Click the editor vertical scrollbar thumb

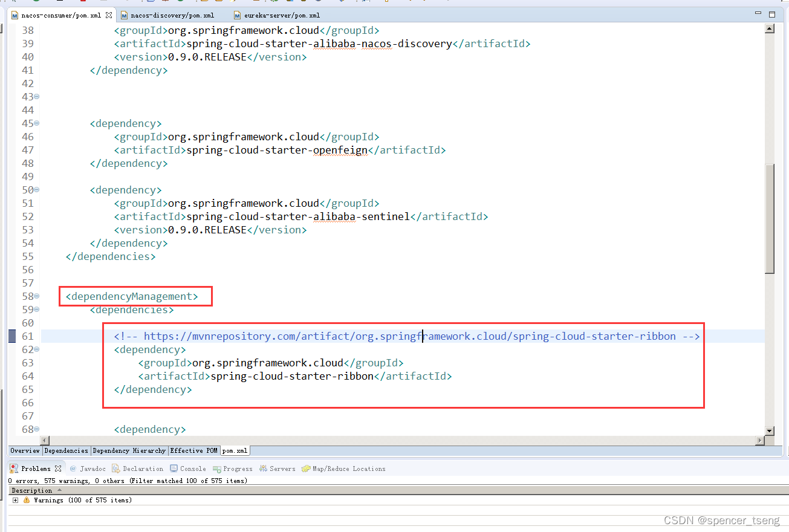pyautogui.click(x=770, y=219)
